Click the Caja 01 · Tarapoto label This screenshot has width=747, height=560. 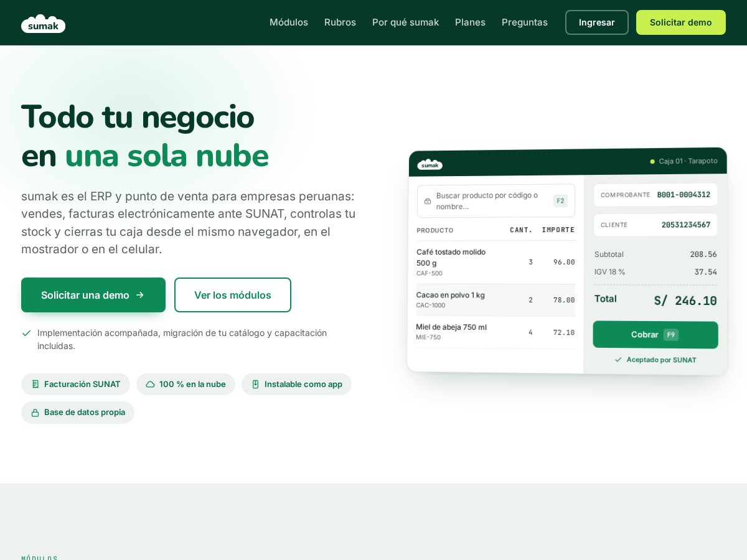(x=688, y=161)
